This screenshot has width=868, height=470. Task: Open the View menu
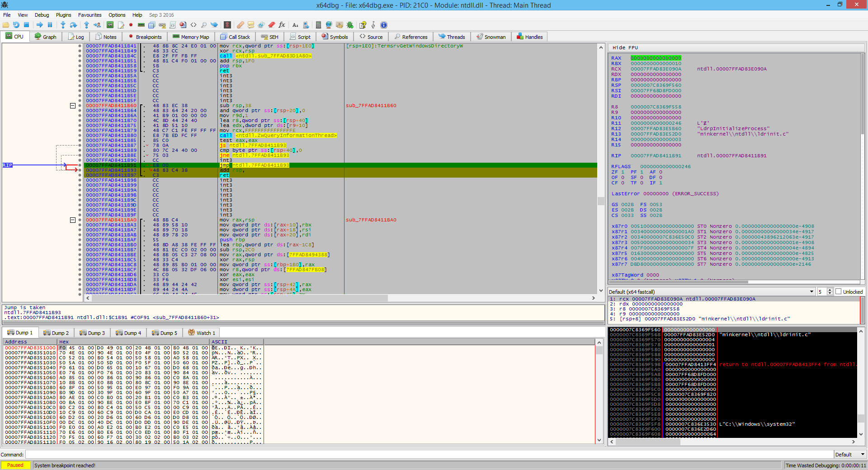(x=23, y=15)
